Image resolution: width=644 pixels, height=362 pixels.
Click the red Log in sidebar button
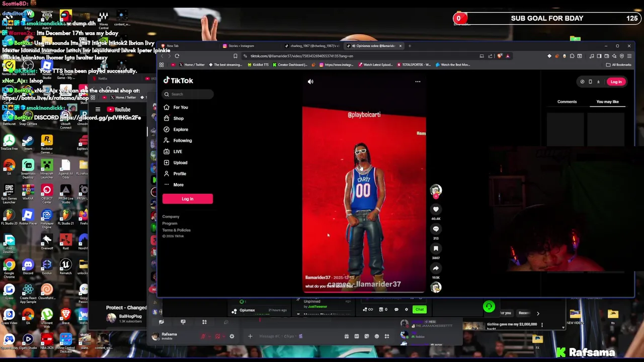(x=188, y=199)
